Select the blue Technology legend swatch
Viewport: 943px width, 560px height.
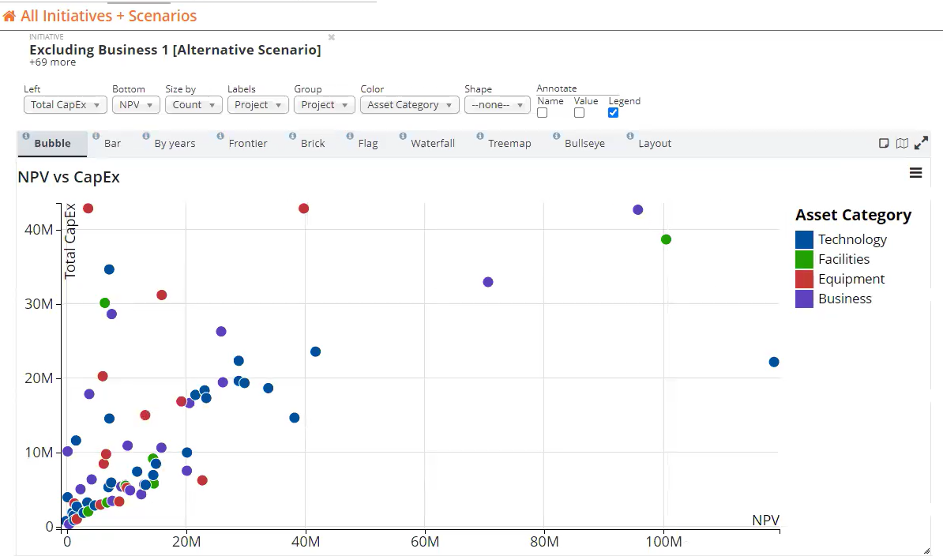point(803,239)
